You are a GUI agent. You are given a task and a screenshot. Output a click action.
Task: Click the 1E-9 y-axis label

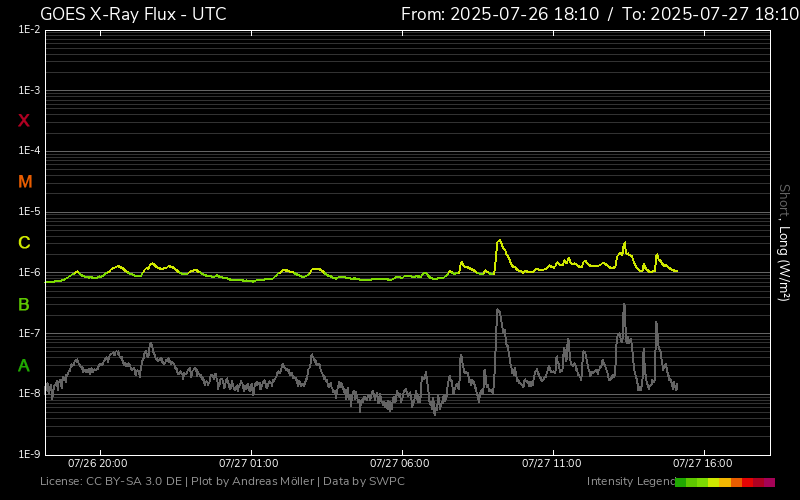pos(29,454)
